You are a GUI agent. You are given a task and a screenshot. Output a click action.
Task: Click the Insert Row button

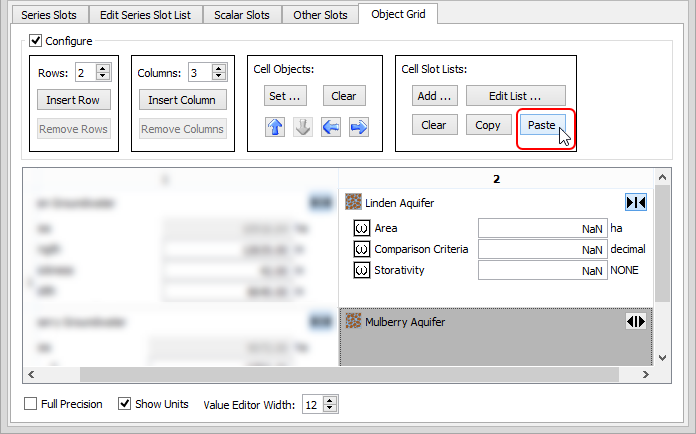point(74,100)
